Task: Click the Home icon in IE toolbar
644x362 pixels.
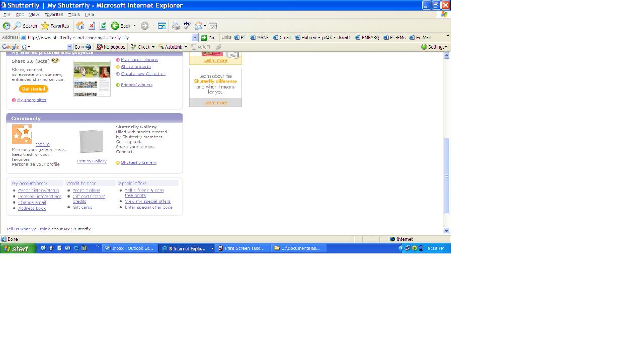Action: click(x=80, y=26)
